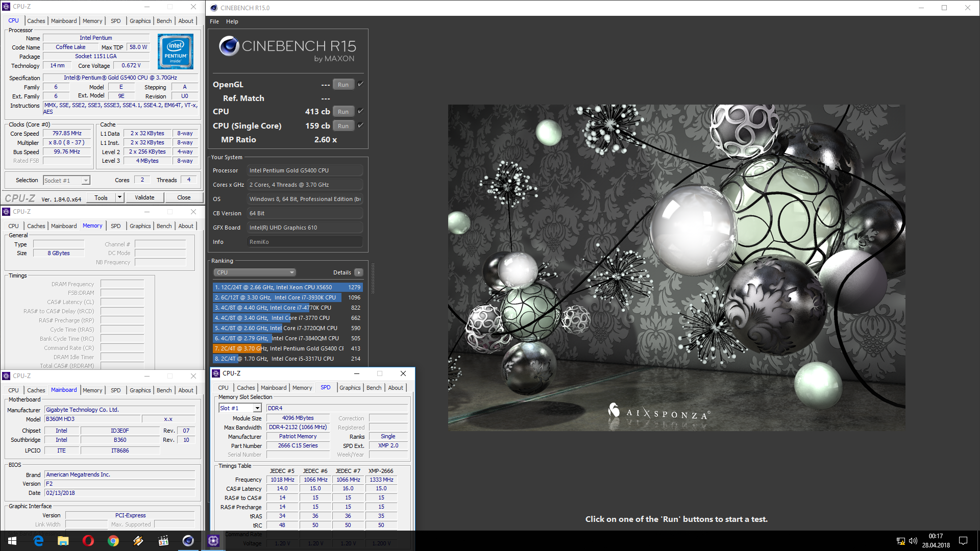This screenshot has width=980, height=551.
Task: Open the File menu in Cinebench
Action: (214, 21)
